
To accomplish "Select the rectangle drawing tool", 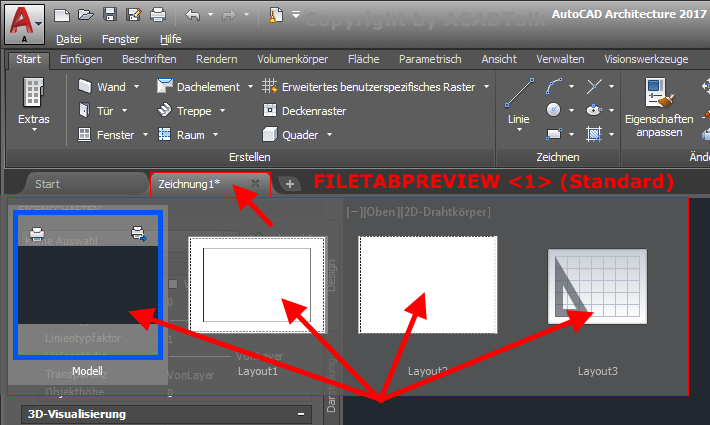I will click(x=554, y=134).
